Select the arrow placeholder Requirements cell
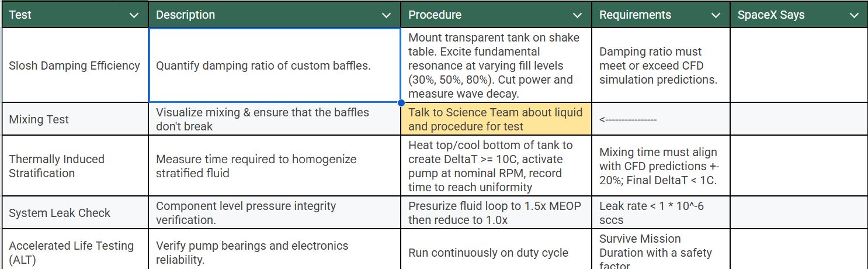This screenshot has width=868, height=269. tap(660, 119)
